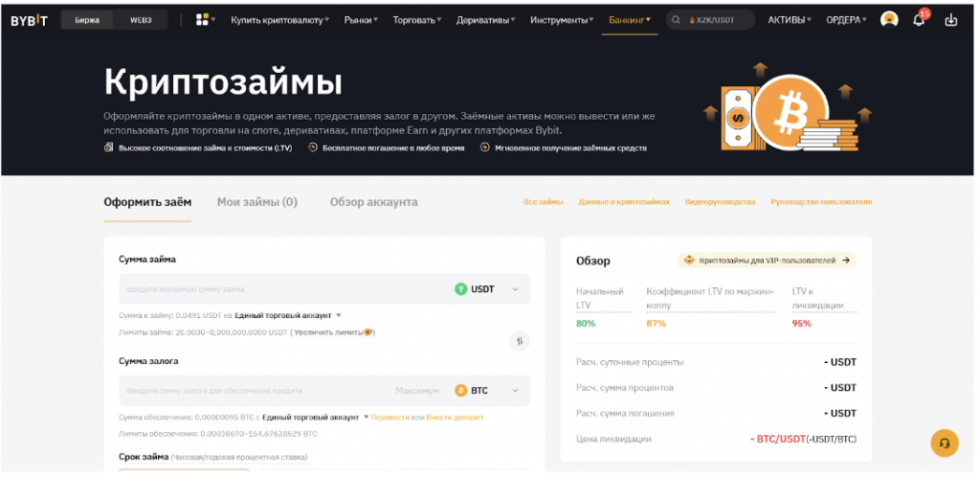Click Расч. сумма процентов row
Viewport: 980px width, 478px height.
pyautogui.click(x=716, y=387)
